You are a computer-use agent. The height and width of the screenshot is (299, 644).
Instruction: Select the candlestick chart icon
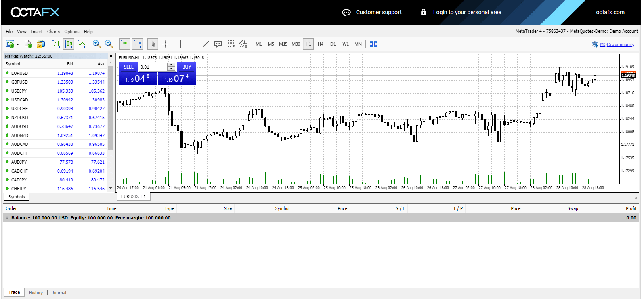pyautogui.click(x=69, y=44)
